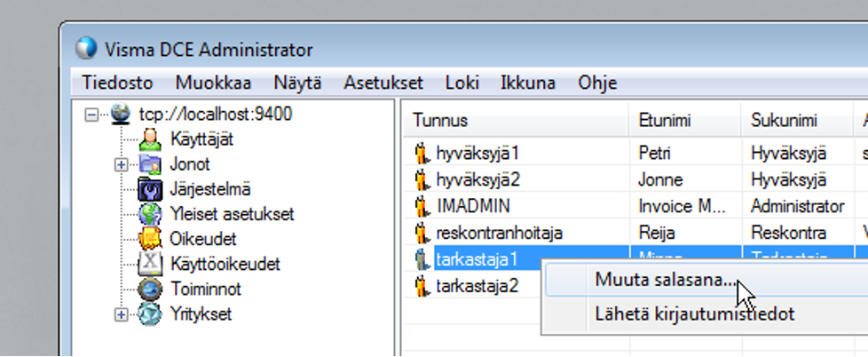Screen dimensions: 868x357
Task: Choose Muuta salasana from context menu
Action: pos(666,281)
